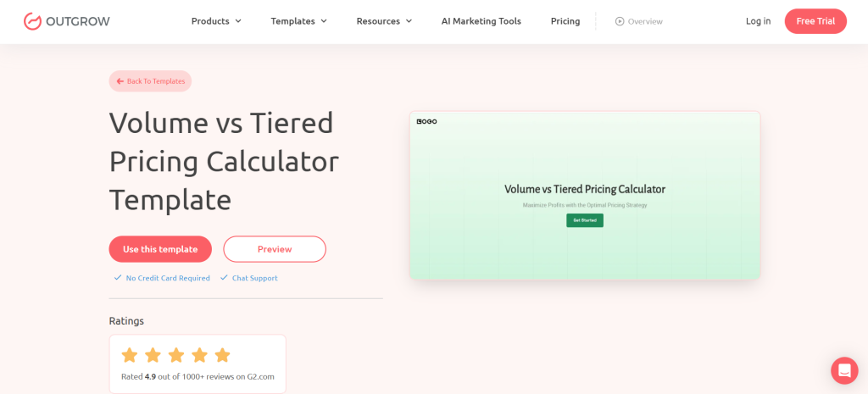868x394 pixels.
Task: Click the Log in link
Action: point(758,21)
